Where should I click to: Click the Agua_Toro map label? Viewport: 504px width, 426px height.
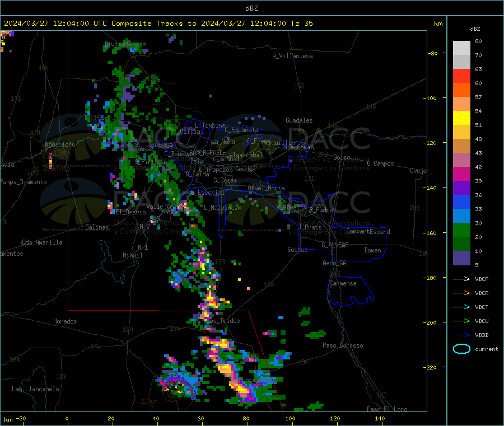pos(60,144)
